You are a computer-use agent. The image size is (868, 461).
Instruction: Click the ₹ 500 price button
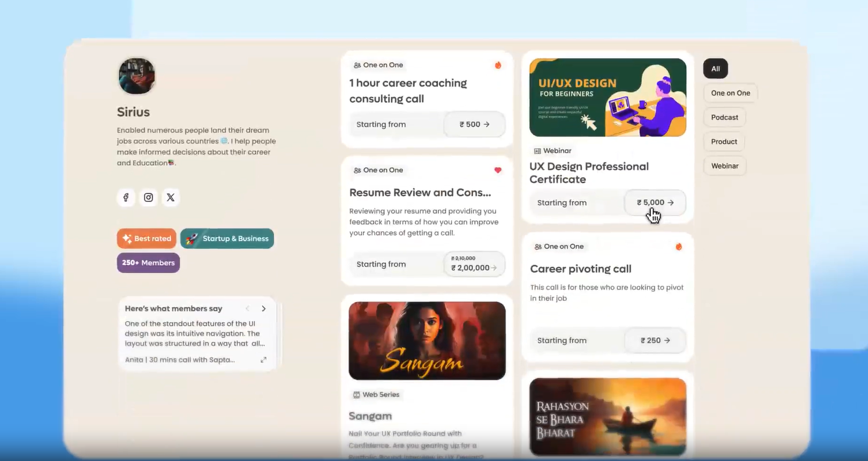click(x=475, y=124)
